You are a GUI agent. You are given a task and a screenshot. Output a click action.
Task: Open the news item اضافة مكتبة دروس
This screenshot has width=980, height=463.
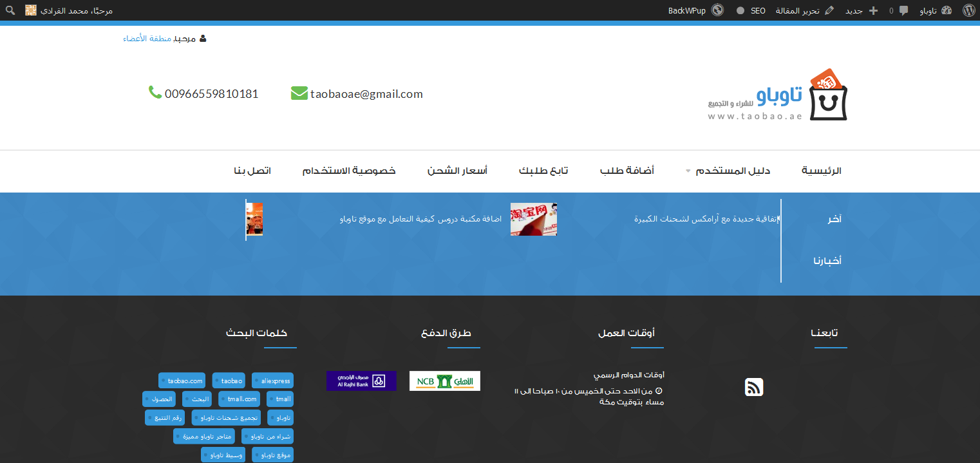tap(420, 219)
